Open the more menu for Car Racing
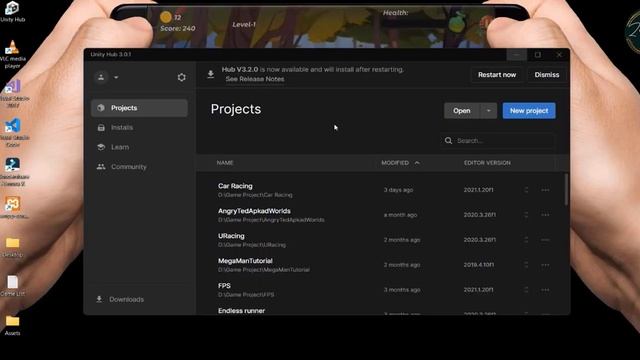This screenshot has height=360, width=640. click(545, 190)
